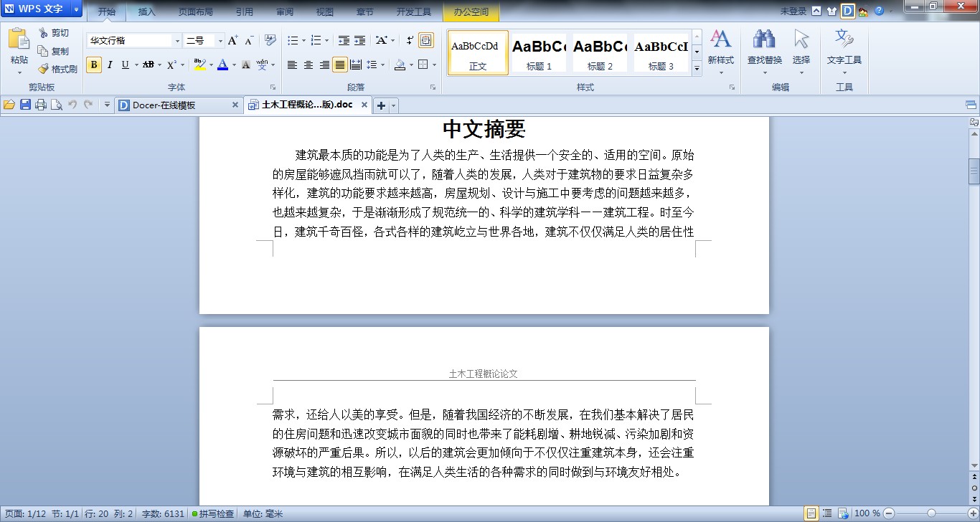
Task: Click the show/hide paragraph marks icon
Action: pos(410,40)
